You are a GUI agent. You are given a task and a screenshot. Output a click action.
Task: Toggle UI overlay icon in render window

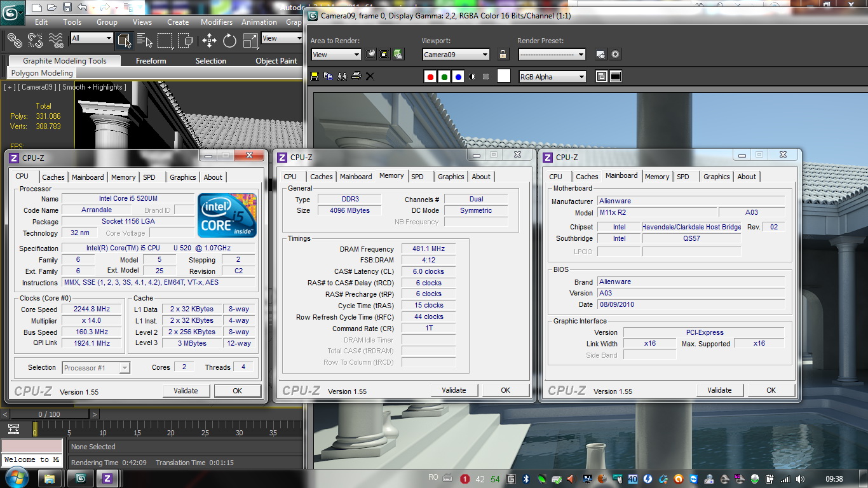tap(601, 77)
